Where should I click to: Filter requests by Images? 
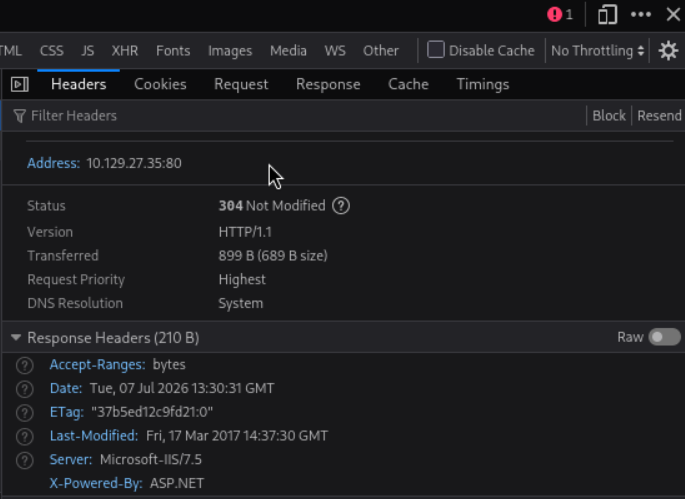[230, 51]
